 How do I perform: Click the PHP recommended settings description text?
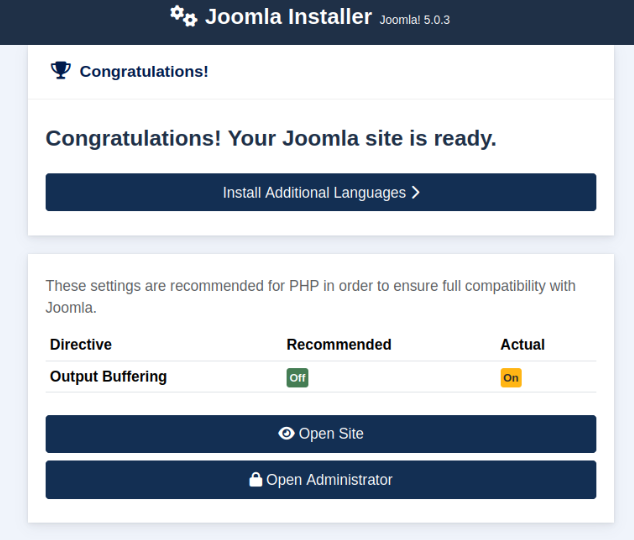click(x=311, y=297)
